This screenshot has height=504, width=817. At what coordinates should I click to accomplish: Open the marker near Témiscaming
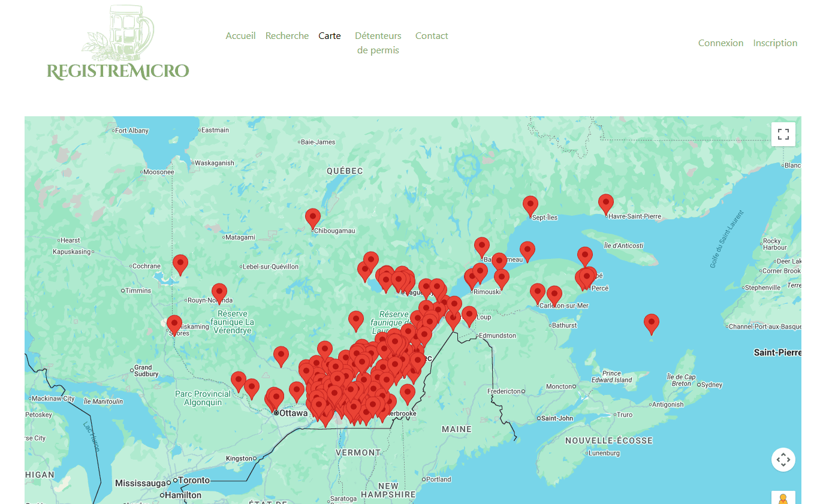(174, 324)
